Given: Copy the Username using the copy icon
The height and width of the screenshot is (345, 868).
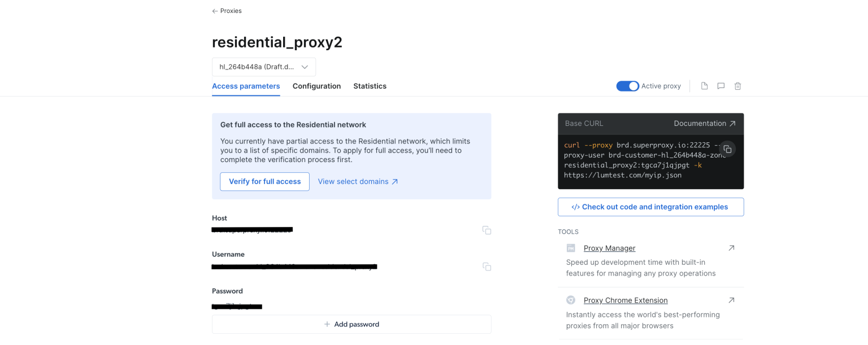Looking at the screenshot, I should pyautogui.click(x=487, y=266).
